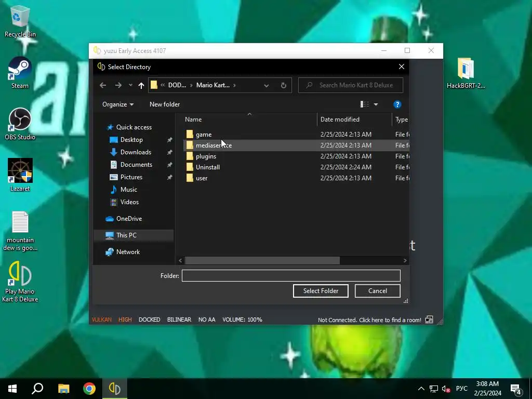Viewport: 532px width, 399px height.
Task: Select OneDrive in the navigation pane
Action: 129,219
